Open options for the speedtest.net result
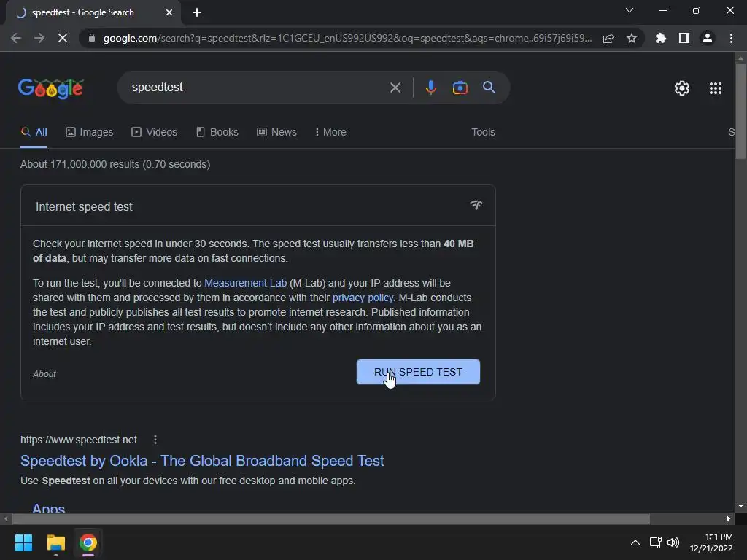 point(155,440)
